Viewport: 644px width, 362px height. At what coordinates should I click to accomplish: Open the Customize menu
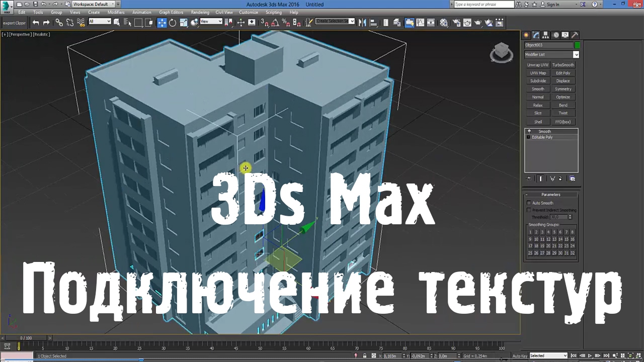(249, 12)
